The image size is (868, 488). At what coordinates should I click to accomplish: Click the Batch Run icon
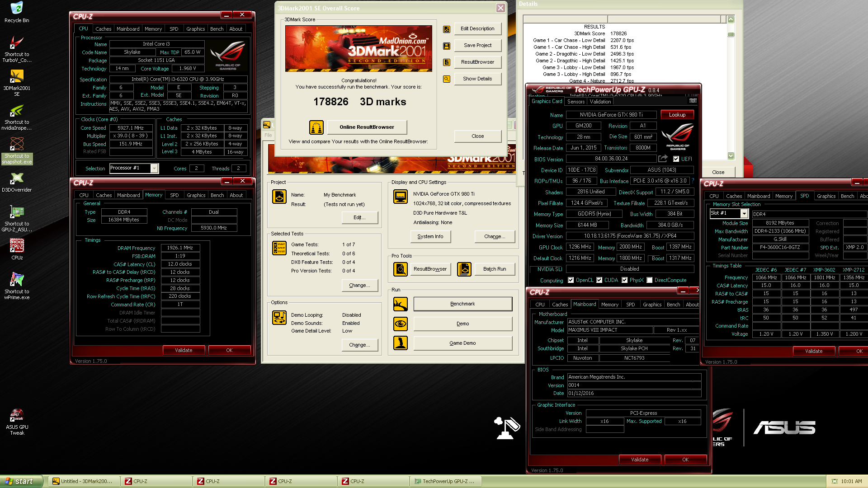pos(464,269)
